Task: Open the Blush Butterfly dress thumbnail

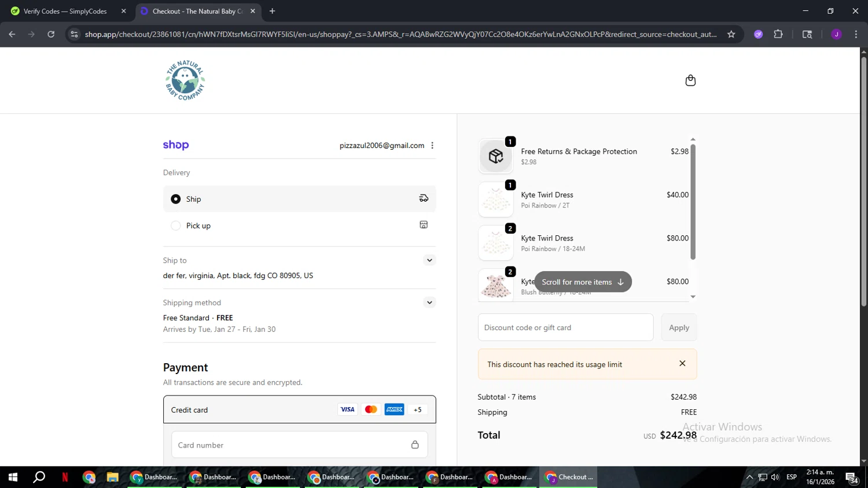Action: (x=496, y=285)
